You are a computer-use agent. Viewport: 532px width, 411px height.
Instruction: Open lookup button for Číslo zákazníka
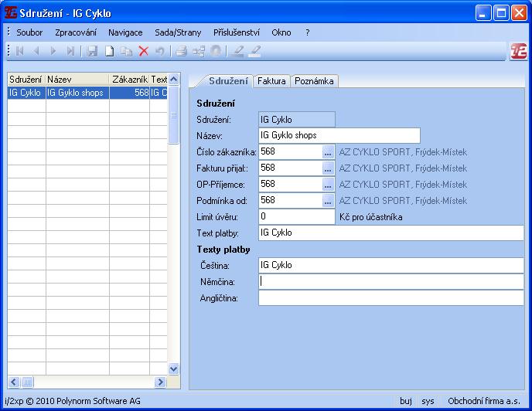(327, 152)
